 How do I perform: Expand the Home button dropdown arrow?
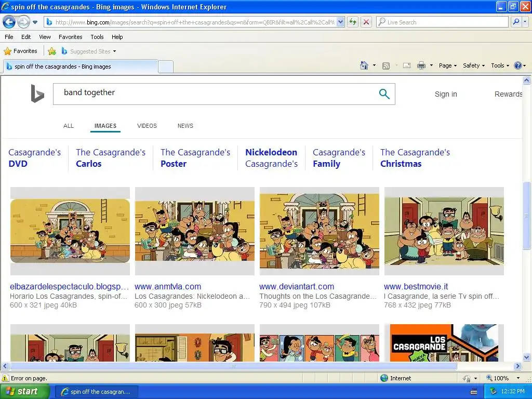point(374,65)
